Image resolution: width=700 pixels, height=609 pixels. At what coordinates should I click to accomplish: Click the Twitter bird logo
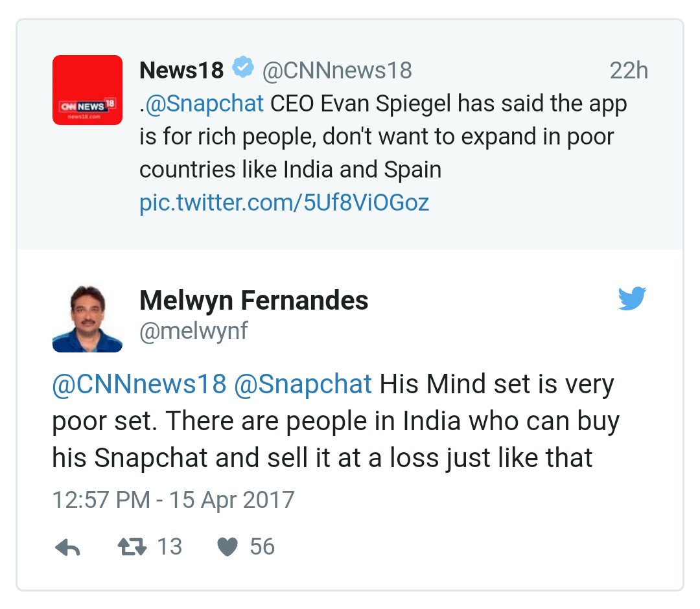click(632, 298)
